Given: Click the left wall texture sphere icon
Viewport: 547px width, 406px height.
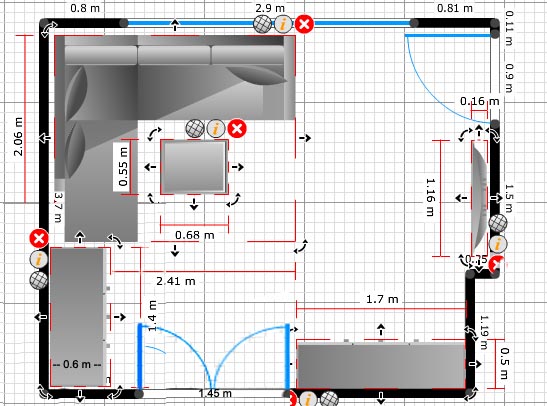Looking at the screenshot, I should (x=39, y=280).
